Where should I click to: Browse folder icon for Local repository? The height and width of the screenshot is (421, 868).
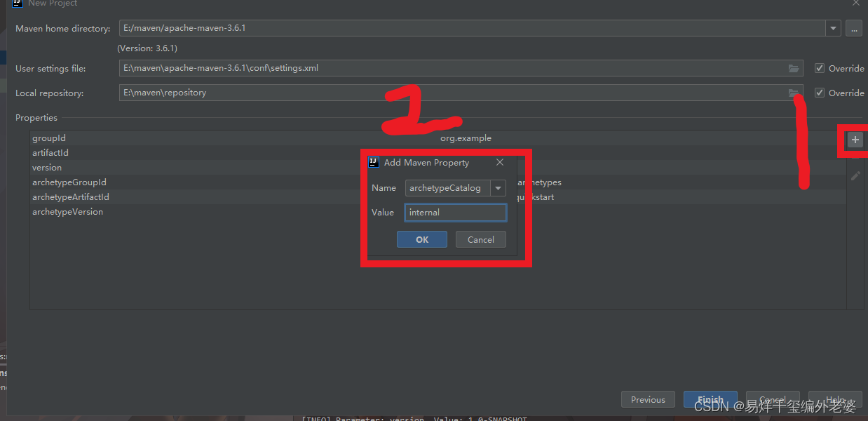point(794,93)
